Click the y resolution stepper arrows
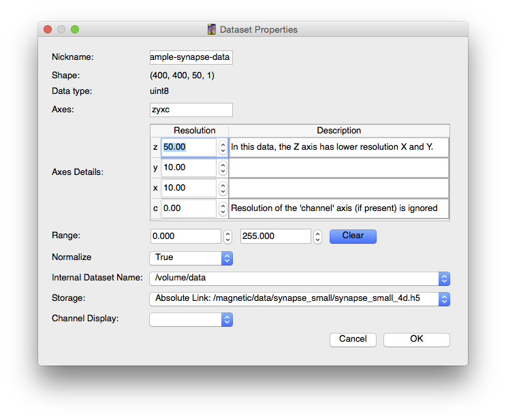This screenshot has width=506, height=420. (x=223, y=167)
